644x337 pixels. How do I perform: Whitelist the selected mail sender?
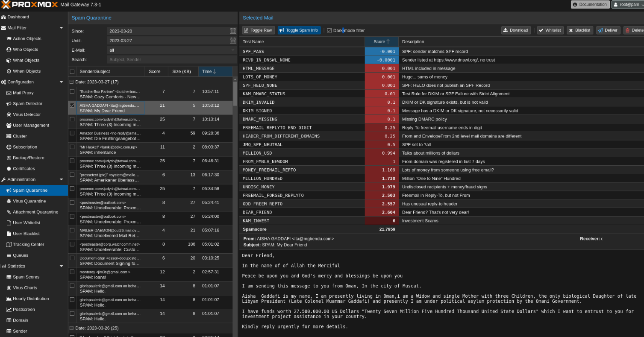pyautogui.click(x=550, y=30)
